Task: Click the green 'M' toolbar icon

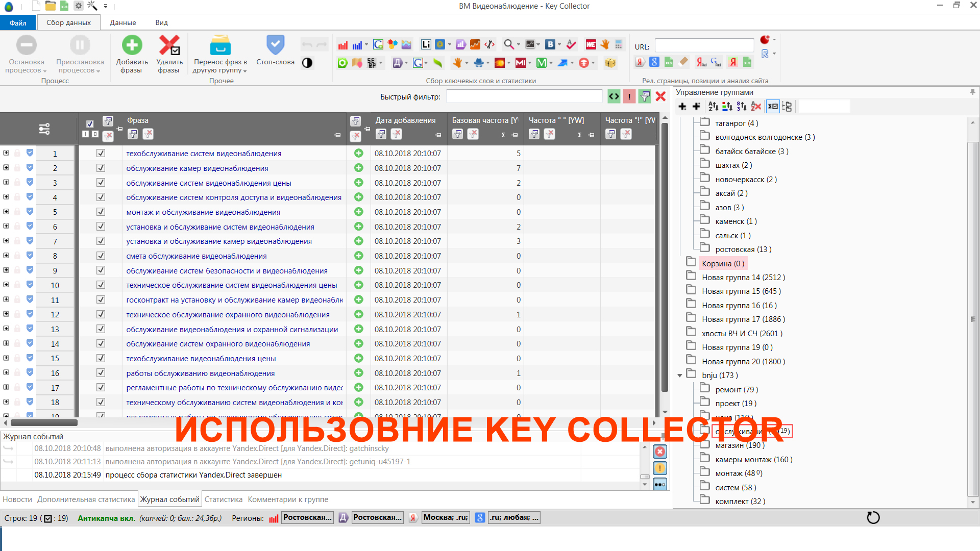Action: [542, 63]
